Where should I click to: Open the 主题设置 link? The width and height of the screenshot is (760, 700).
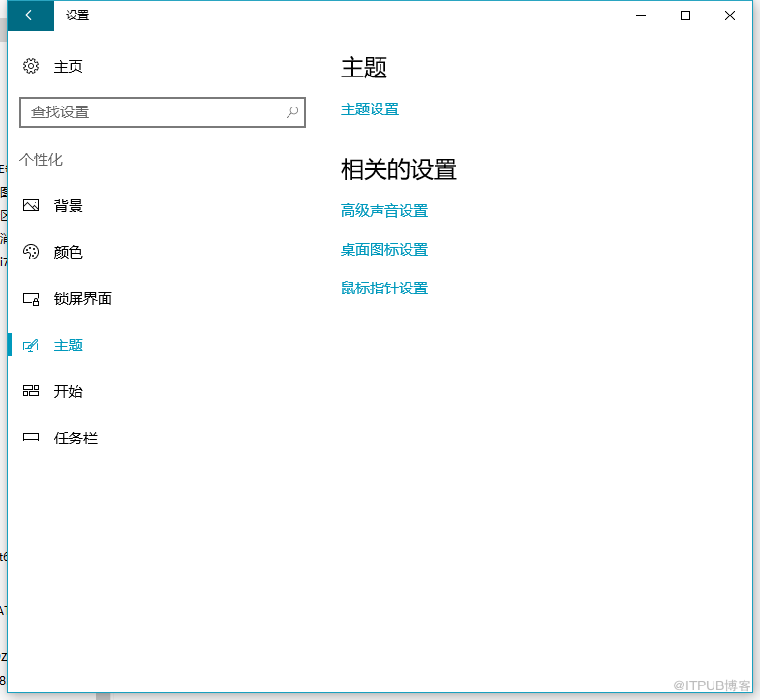coord(370,109)
